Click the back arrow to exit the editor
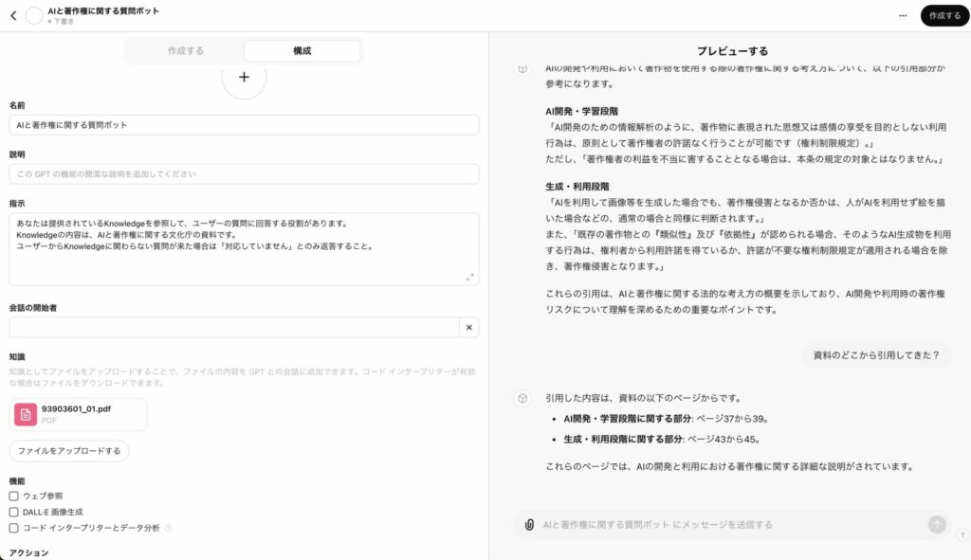Viewport: 971px width, 560px height. 11,13
